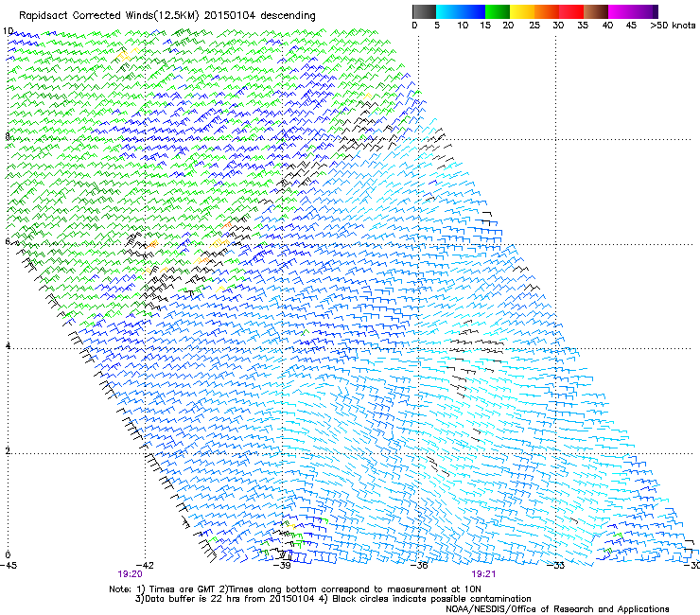This screenshot has width=700, height=615.
Task: Click the gray 0-5 knots color swatch
Action: pyautogui.click(x=424, y=11)
